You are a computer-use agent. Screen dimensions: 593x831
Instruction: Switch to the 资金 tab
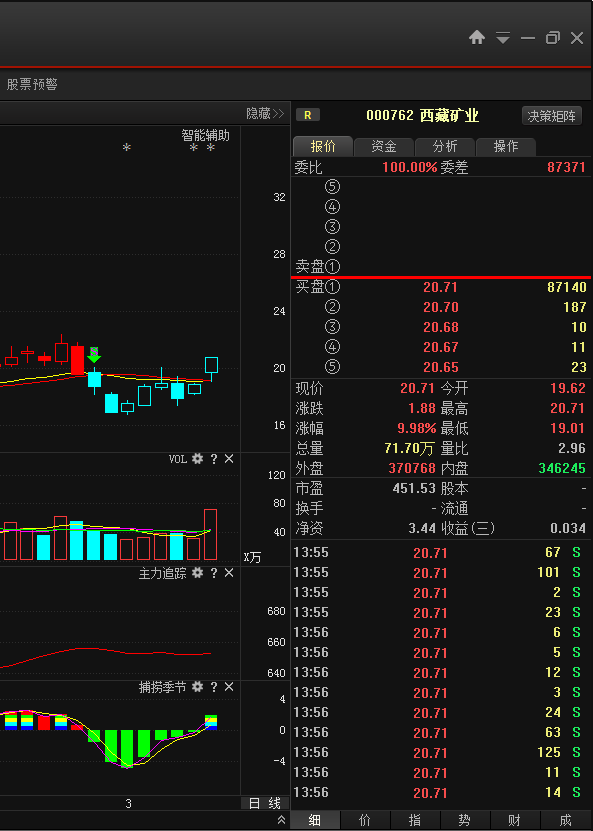click(384, 146)
